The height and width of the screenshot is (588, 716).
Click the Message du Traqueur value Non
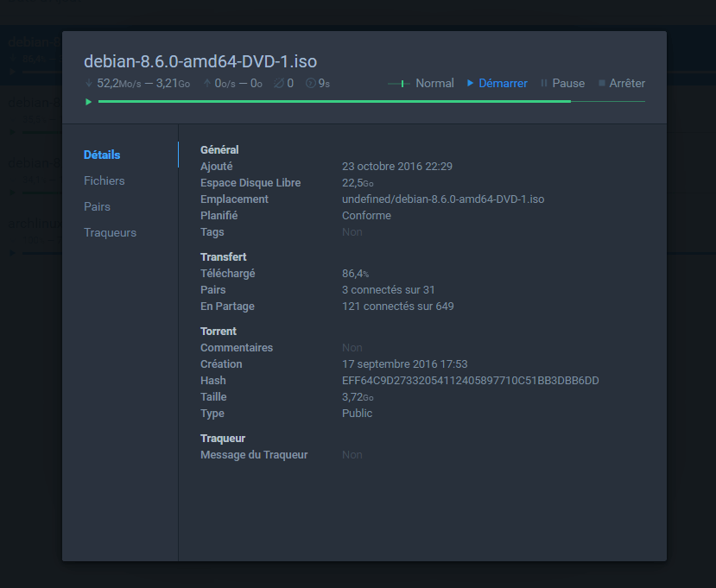pyautogui.click(x=352, y=455)
